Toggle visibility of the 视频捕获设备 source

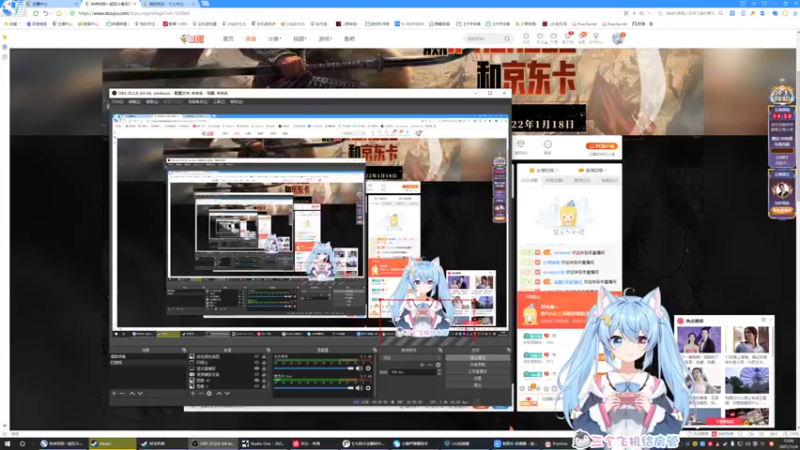pyautogui.click(x=257, y=374)
